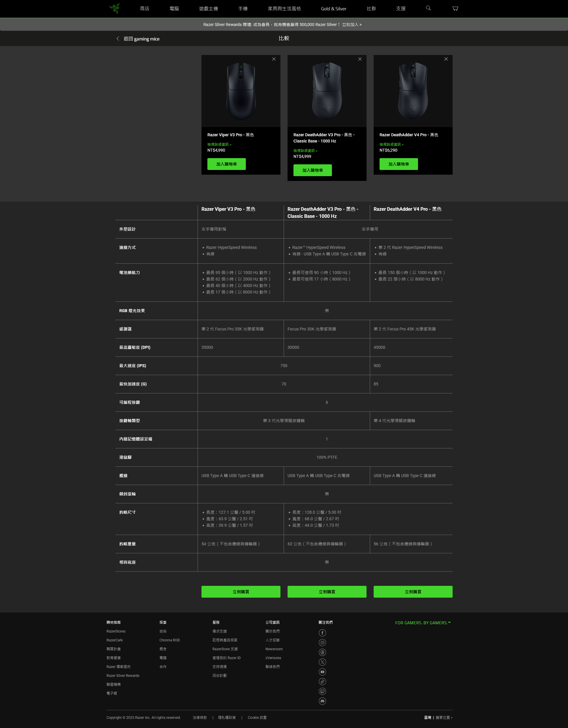Go back via 返回 gaming mice link
The width and height of the screenshot is (568, 728).
(141, 39)
